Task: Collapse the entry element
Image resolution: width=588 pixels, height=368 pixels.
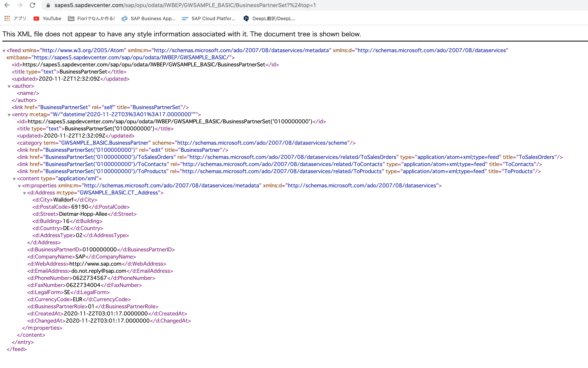Action: click(9, 115)
